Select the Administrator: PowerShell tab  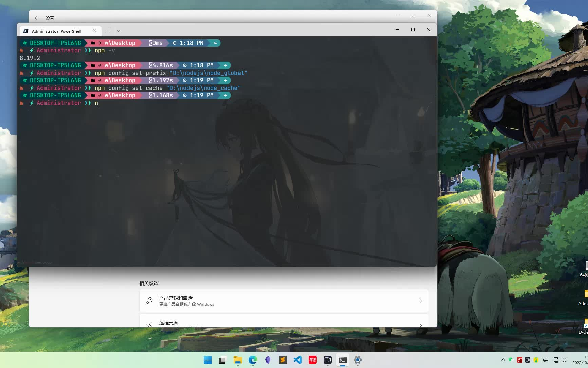pos(61,31)
